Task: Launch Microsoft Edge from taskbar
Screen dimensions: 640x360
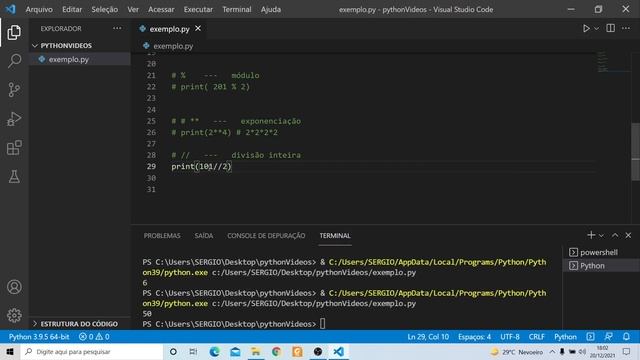Action: (x=215, y=351)
